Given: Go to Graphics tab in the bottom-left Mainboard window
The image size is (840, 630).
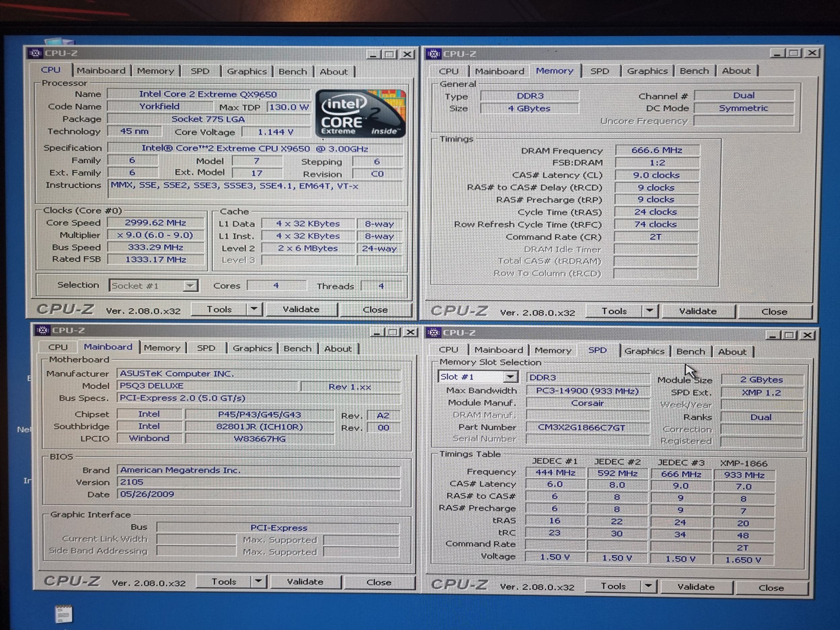Looking at the screenshot, I should 252,348.
